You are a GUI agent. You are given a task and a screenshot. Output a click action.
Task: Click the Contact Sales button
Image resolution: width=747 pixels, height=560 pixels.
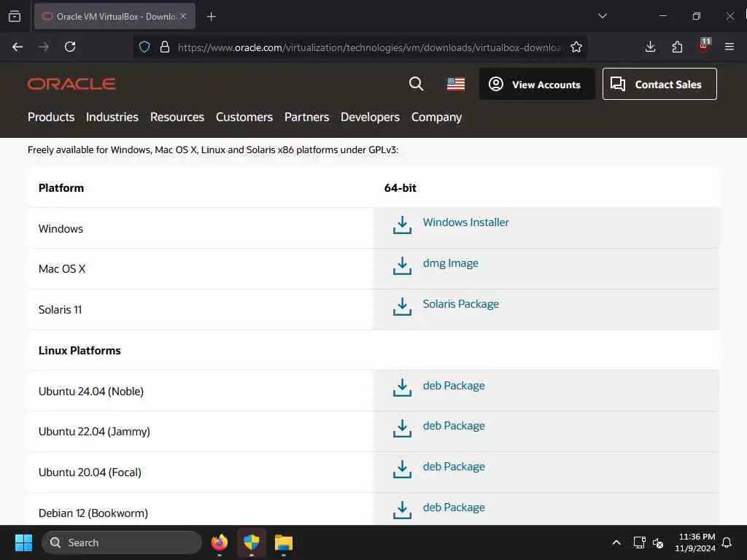(659, 85)
